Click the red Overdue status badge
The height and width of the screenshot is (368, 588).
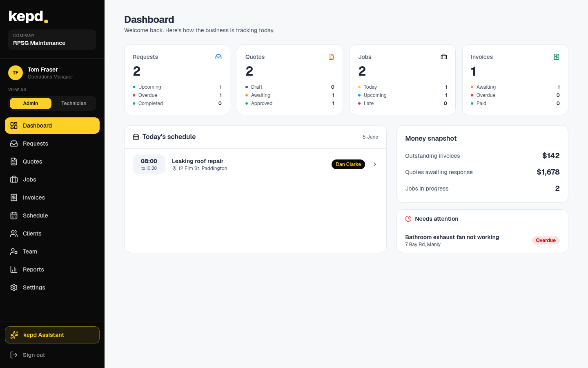(546, 240)
